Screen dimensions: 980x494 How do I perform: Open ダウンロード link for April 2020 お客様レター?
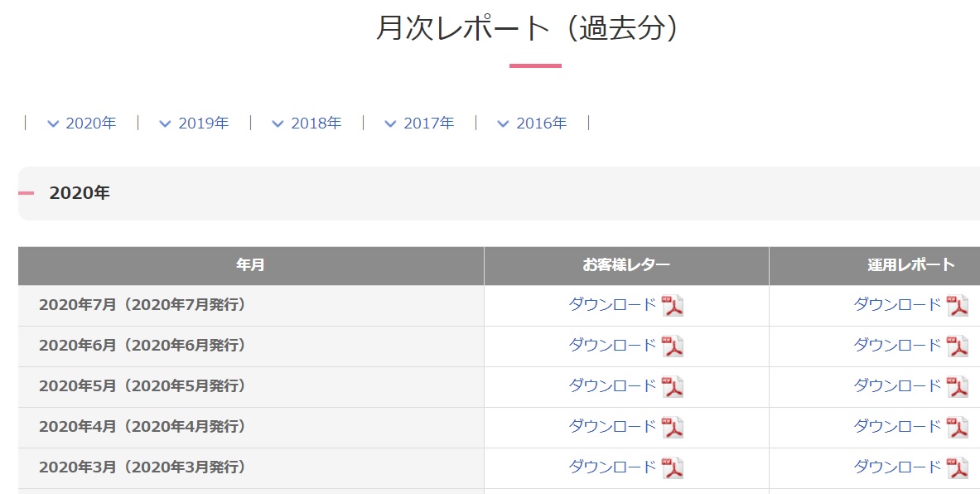tap(612, 426)
